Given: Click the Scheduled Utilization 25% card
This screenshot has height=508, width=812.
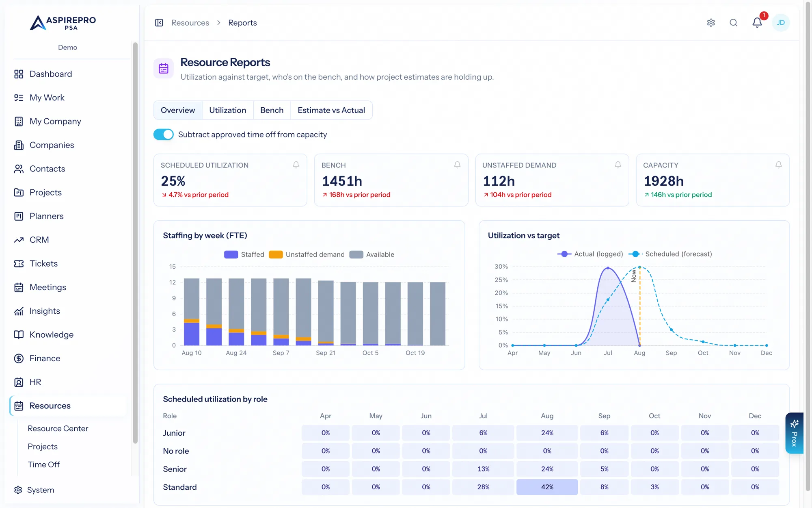Looking at the screenshot, I should tap(230, 180).
